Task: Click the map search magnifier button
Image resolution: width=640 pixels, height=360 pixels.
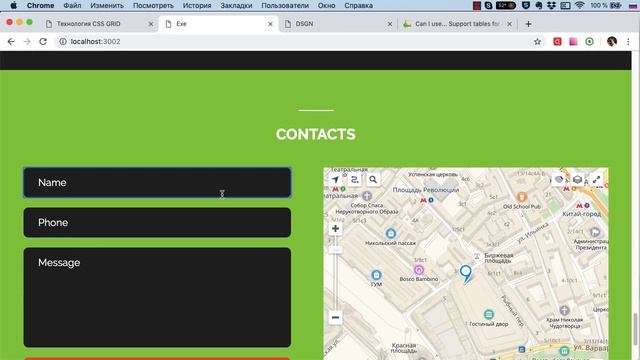Action: pyautogui.click(x=373, y=180)
